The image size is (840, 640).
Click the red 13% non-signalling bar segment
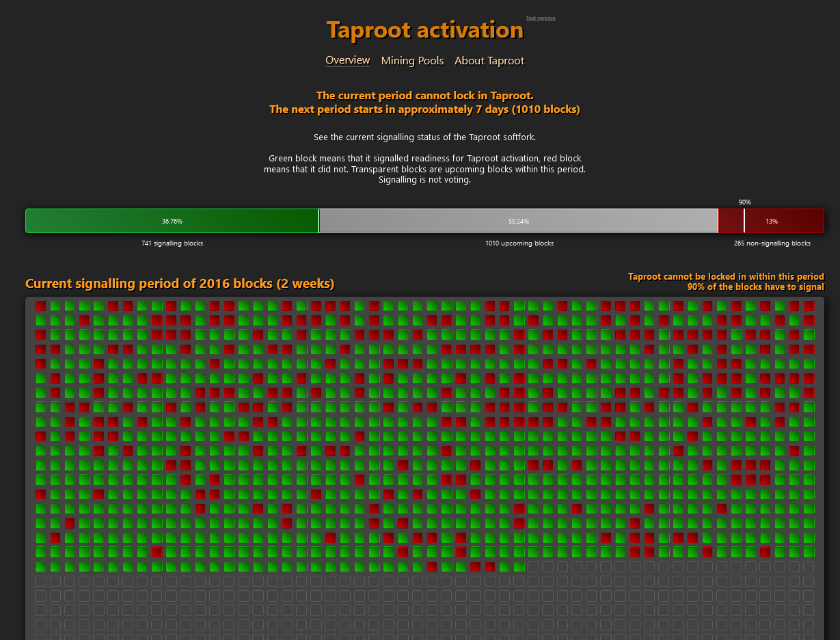coord(771,221)
